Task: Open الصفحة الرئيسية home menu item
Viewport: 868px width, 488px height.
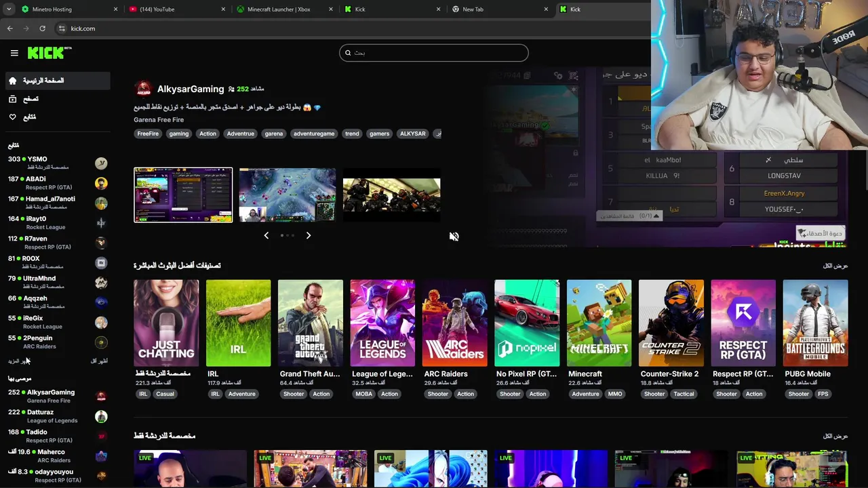Action: click(57, 81)
